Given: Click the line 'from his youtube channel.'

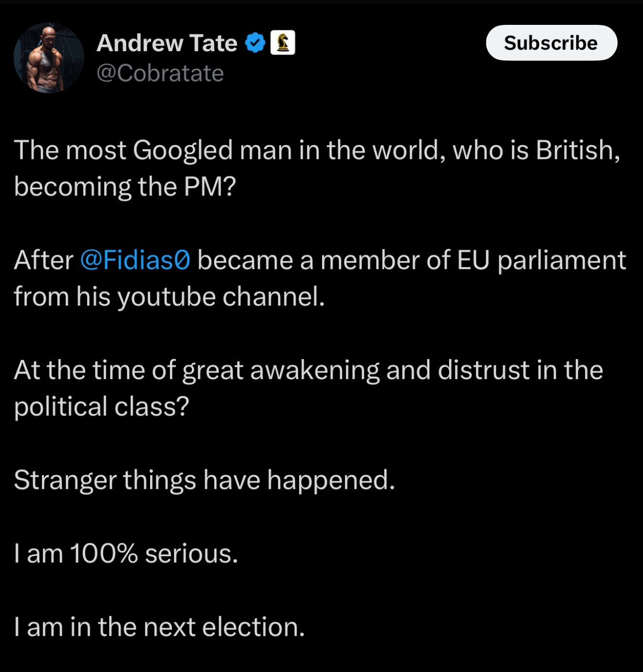Looking at the screenshot, I should pos(169,297).
